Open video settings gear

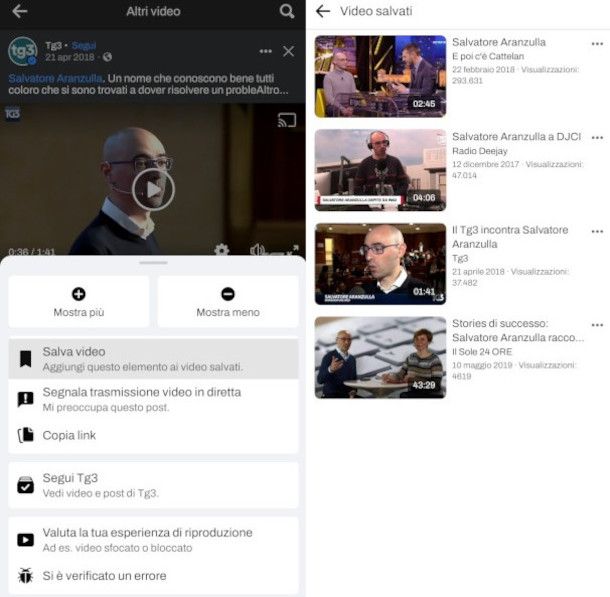point(221,250)
